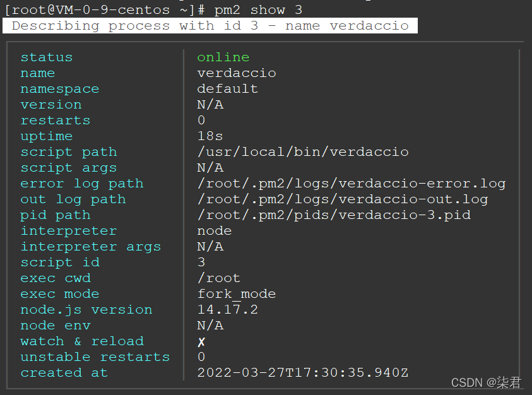Click the N/A value beside script args
The height and width of the screenshot is (395, 532).
click(210, 168)
